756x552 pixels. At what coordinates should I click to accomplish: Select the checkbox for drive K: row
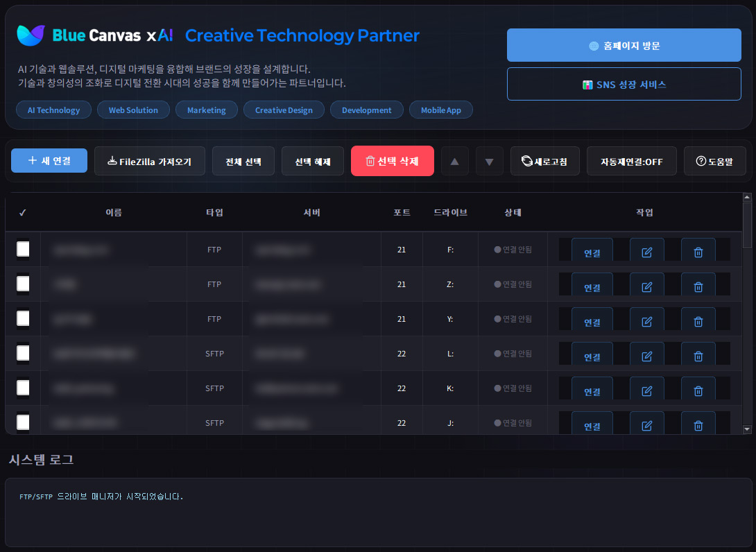click(x=23, y=388)
